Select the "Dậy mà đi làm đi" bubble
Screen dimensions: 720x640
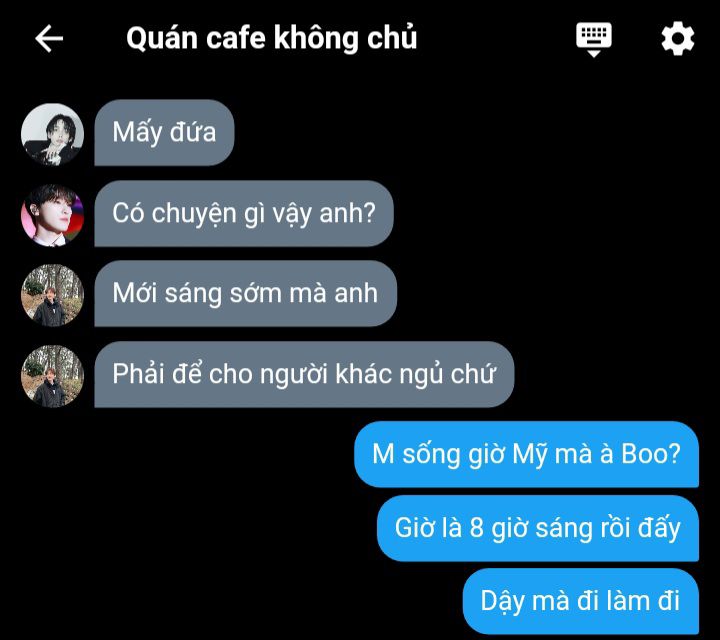580,601
